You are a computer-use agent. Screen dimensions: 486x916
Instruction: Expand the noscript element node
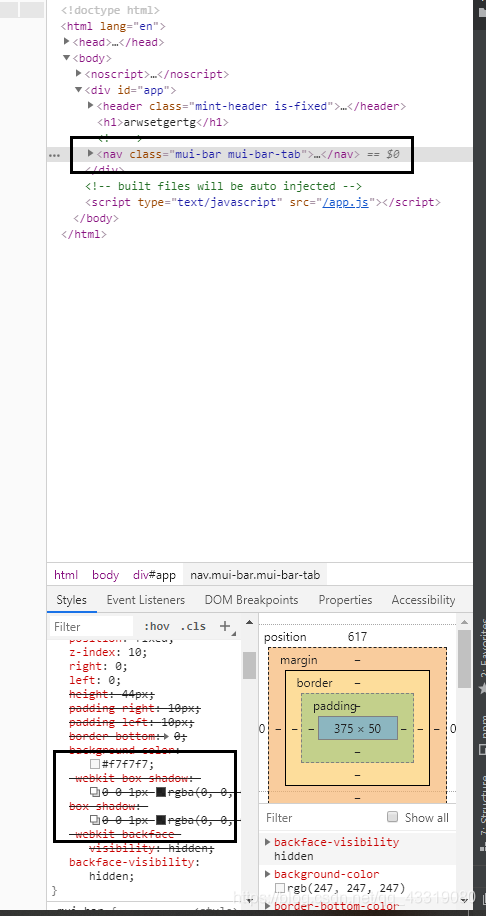(x=79, y=74)
